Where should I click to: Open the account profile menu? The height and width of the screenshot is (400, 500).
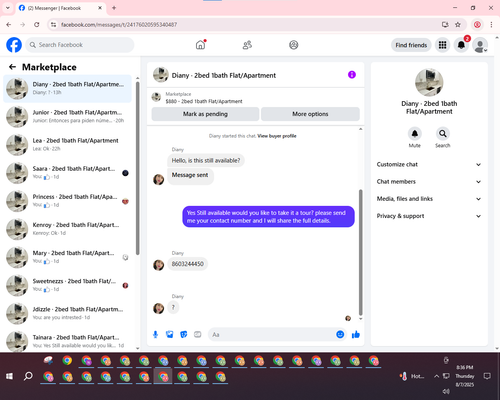tap(480, 45)
